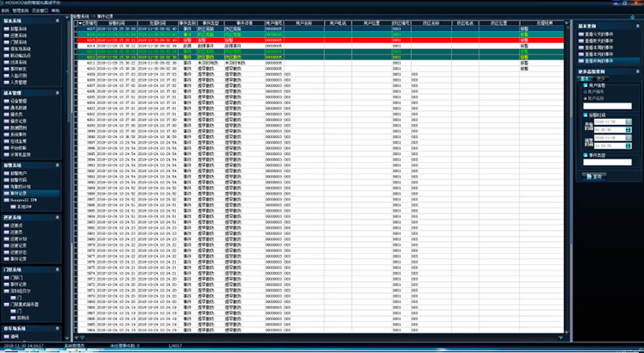Click the 查询 search button
Viewport: 644px width, 353px height.
pyautogui.click(x=597, y=176)
